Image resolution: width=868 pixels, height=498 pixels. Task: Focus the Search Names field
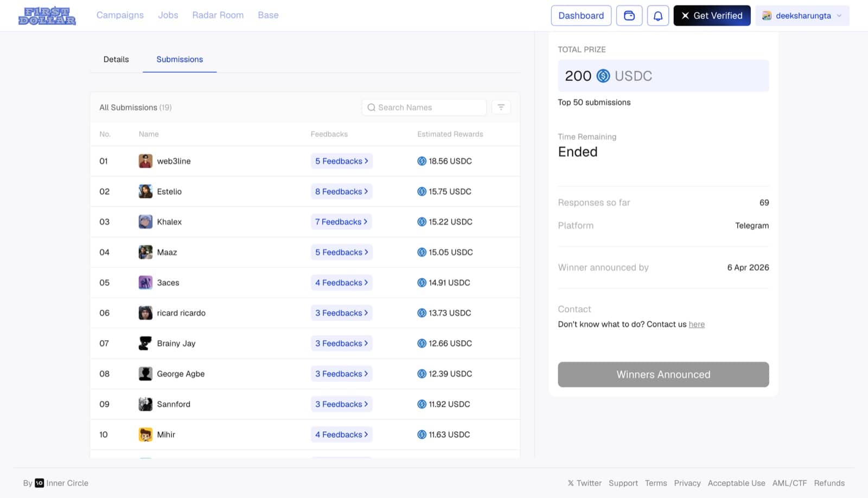[424, 107]
